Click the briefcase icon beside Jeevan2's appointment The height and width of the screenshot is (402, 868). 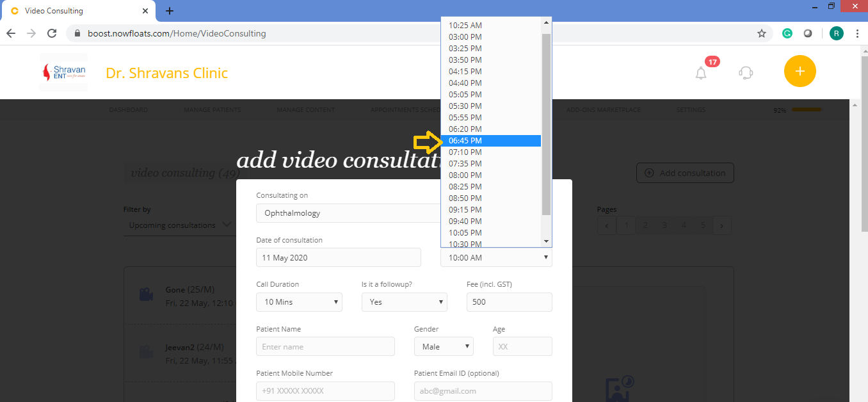click(146, 352)
